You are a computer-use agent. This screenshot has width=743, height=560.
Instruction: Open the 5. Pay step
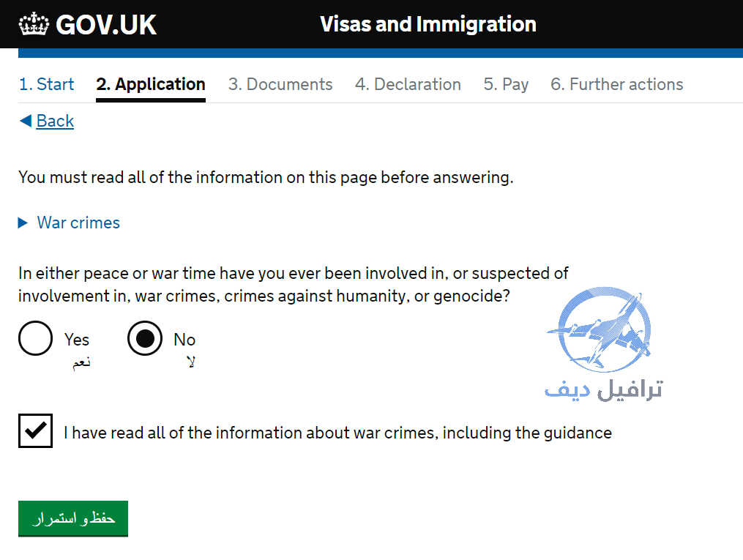tap(506, 84)
